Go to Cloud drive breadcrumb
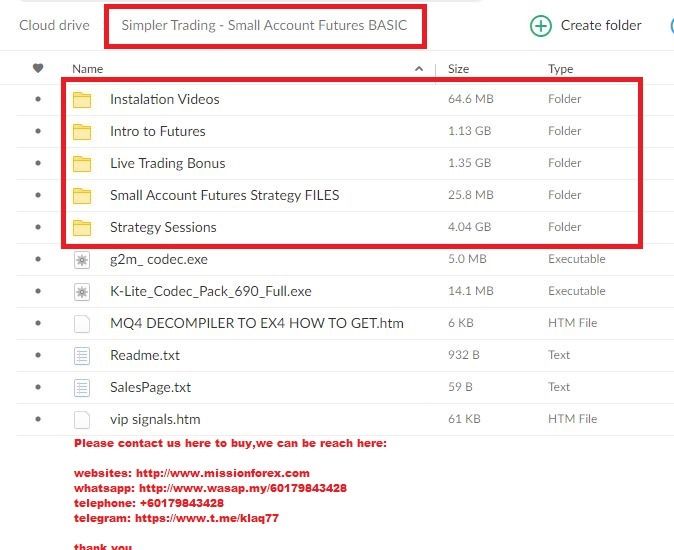The width and height of the screenshot is (674, 550). pos(54,25)
